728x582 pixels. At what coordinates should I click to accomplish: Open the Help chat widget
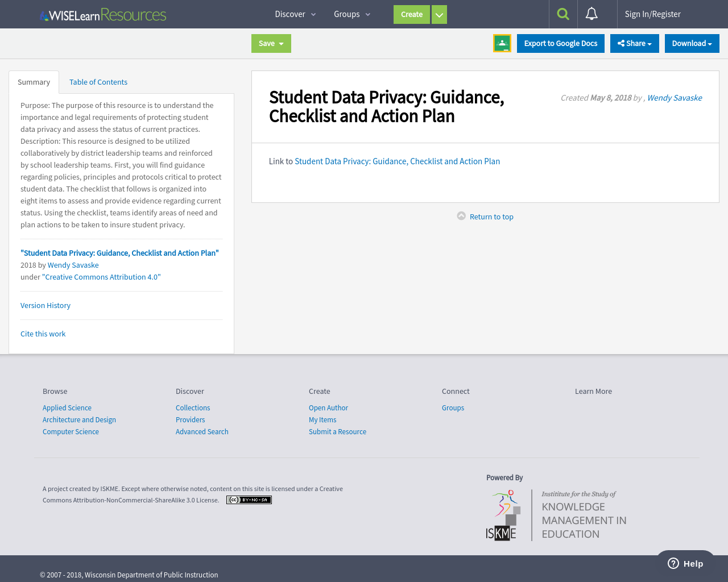[x=686, y=563]
